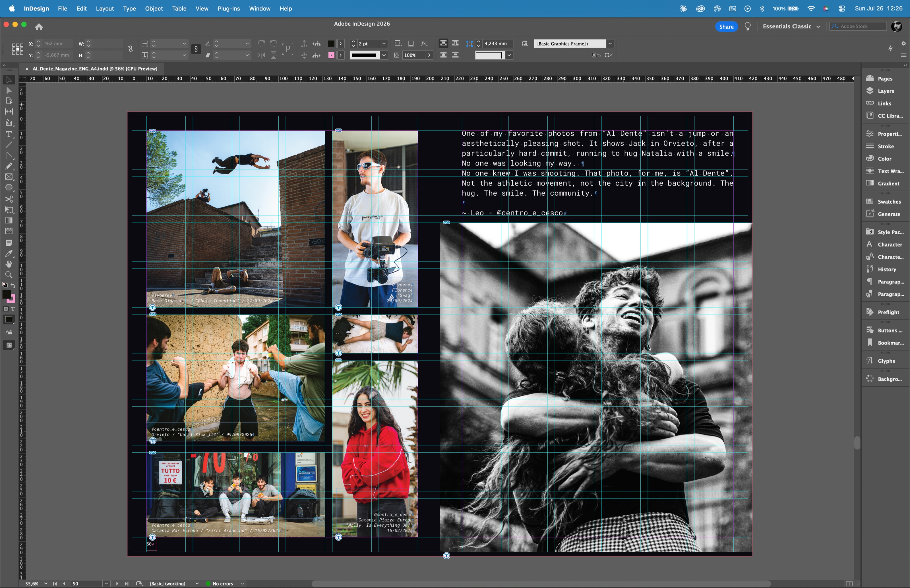Open the Object menu

coord(154,9)
